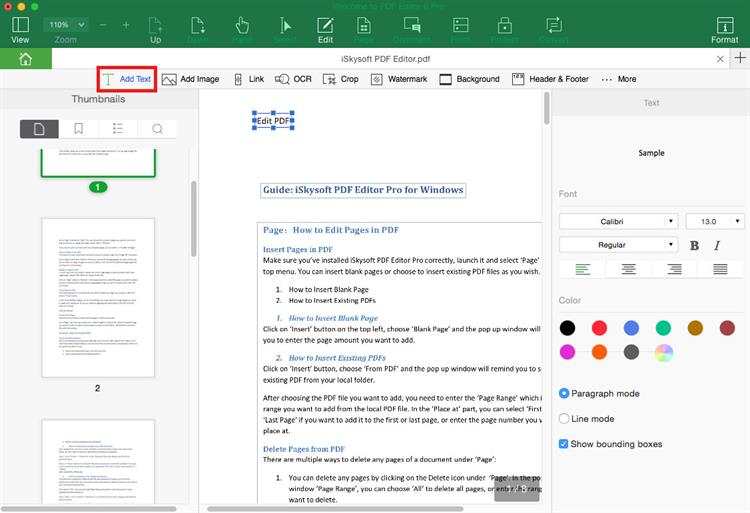Pick the teal green color swatch
Viewport: 750px width, 513px height.
point(663,328)
